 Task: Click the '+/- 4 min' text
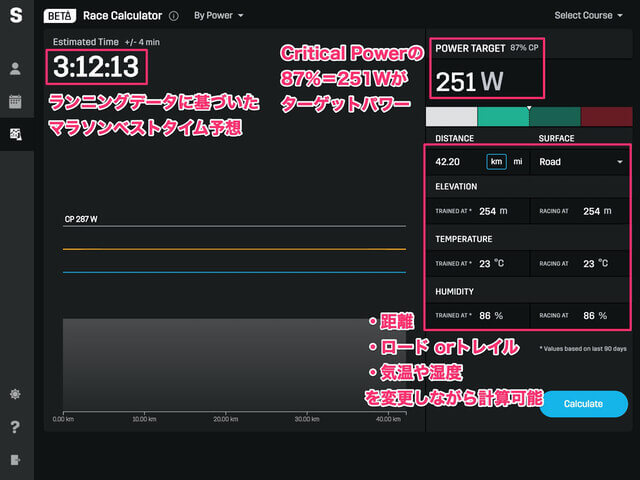[142, 42]
